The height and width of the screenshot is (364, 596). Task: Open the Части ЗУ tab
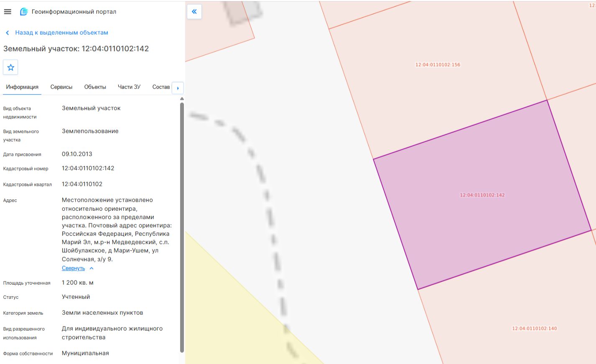click(x=129, y=87)
